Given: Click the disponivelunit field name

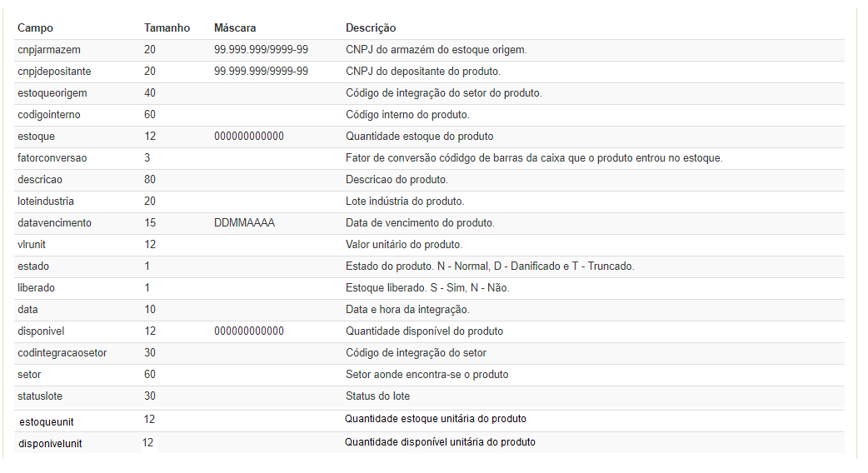Looking at the screenshot, I should click(x=50, y=444).
